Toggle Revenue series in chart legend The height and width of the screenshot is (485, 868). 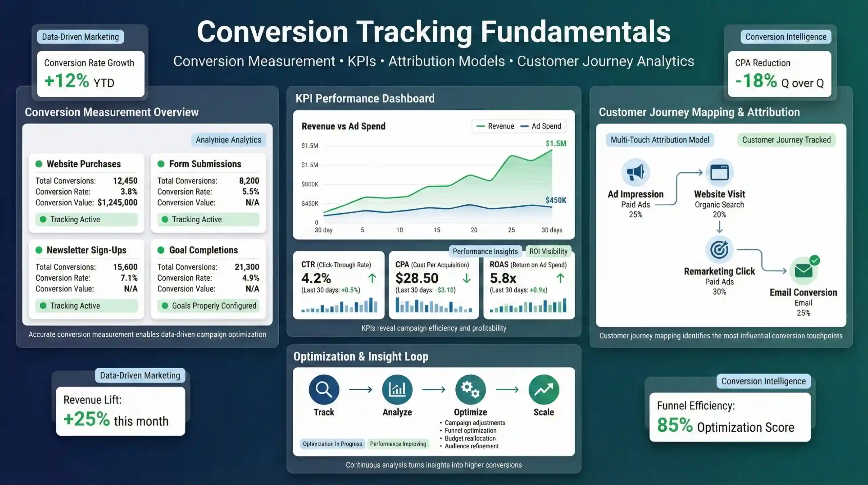pyautogui.click(x=495, y=126)
